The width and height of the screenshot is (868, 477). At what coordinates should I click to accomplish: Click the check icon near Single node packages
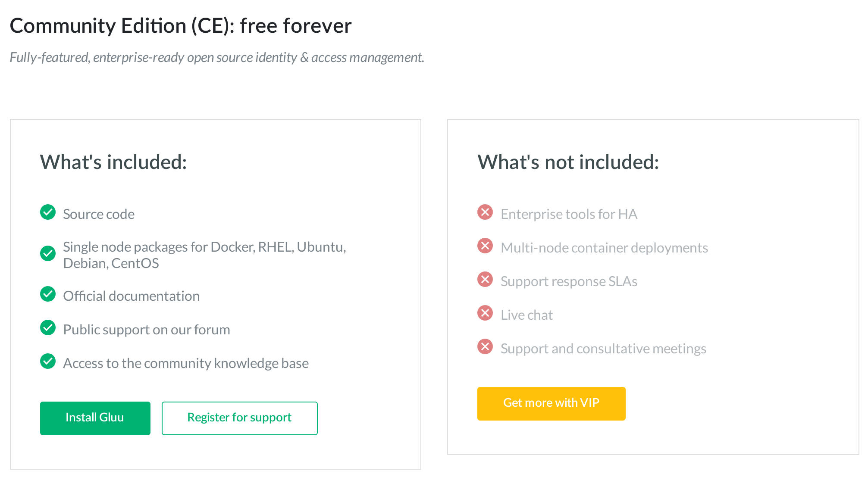[48, 254]
